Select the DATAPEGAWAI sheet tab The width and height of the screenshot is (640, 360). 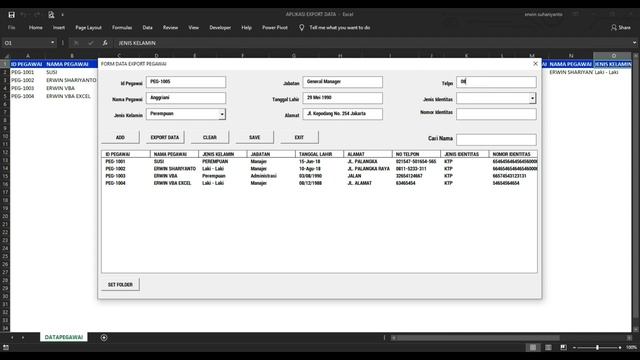coord(64,337)
